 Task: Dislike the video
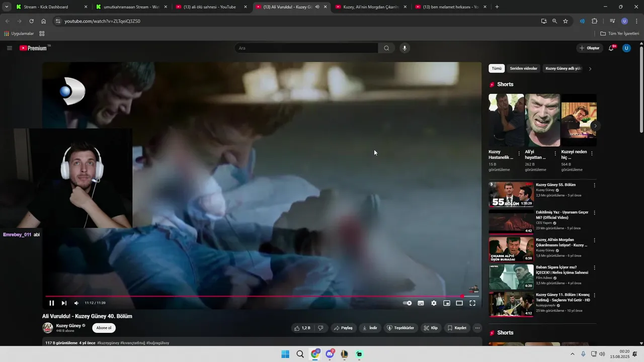(x=320, y=328)
